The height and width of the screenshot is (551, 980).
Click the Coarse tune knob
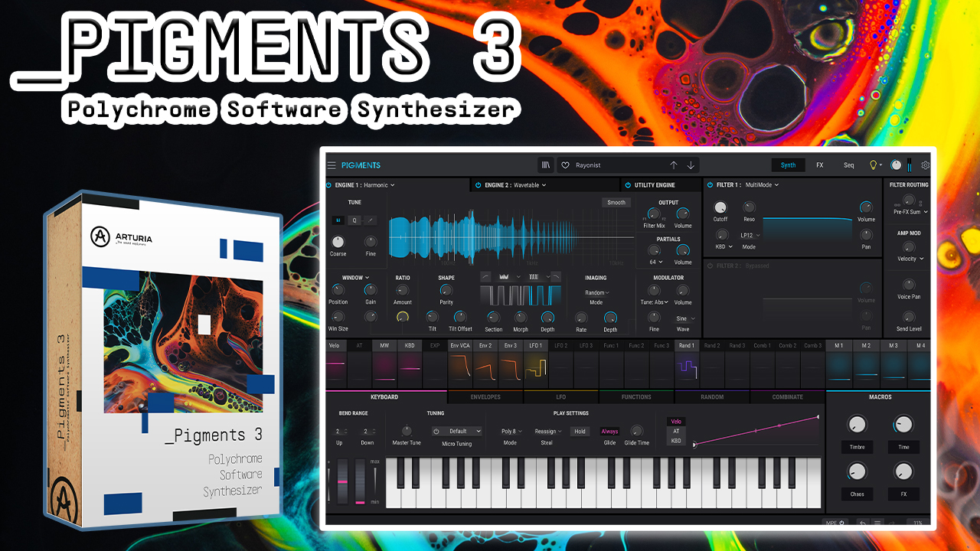(338, 242)
